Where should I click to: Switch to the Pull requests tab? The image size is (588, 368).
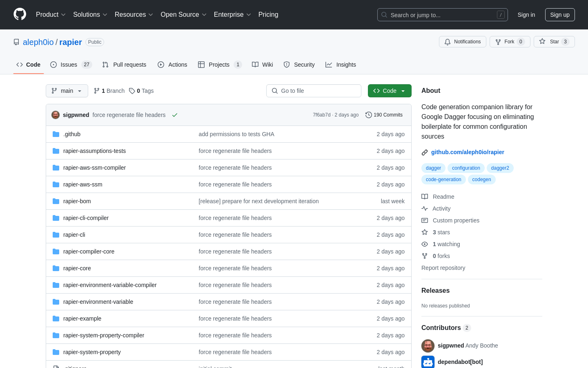(124, 65)
